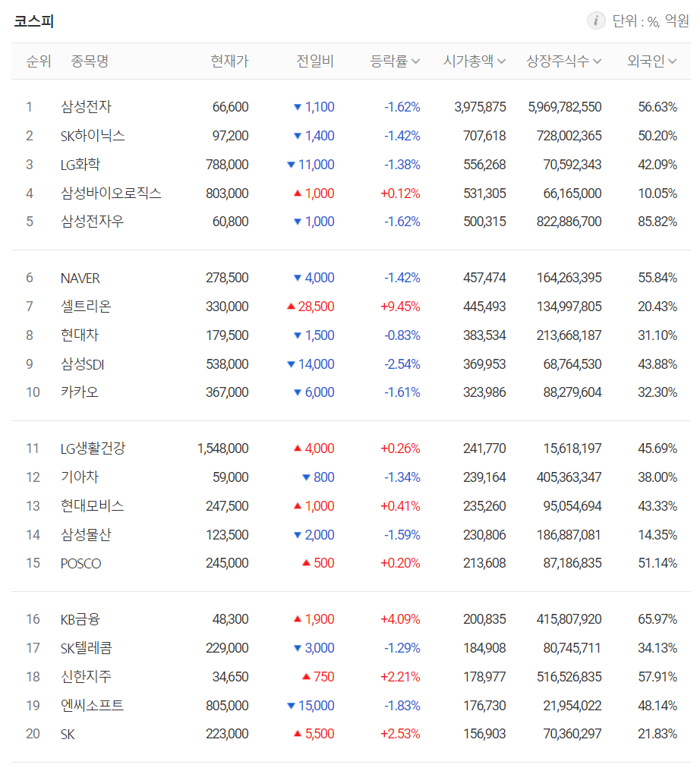Screen dimensions: 700x771
Task: Open the 현대차 stock link
Action: pos(80,335)
